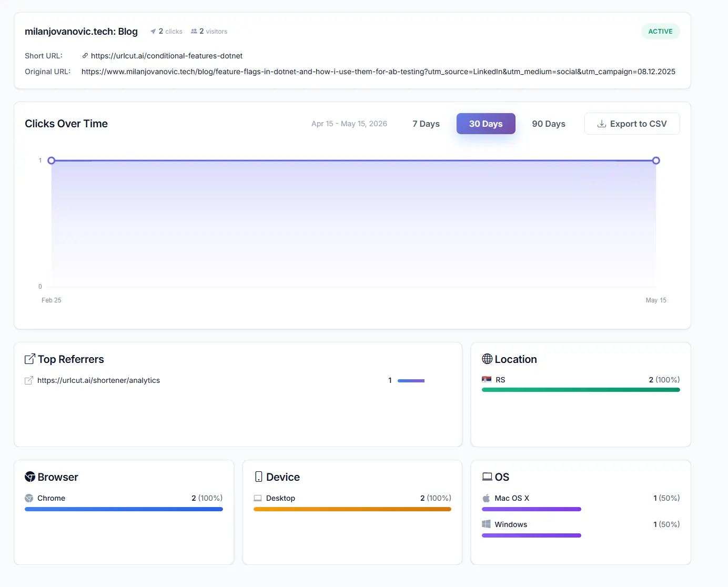Viewport: 728px width, 587px height.
Task: Click the Device section phone icon
Action: [258, 477]
